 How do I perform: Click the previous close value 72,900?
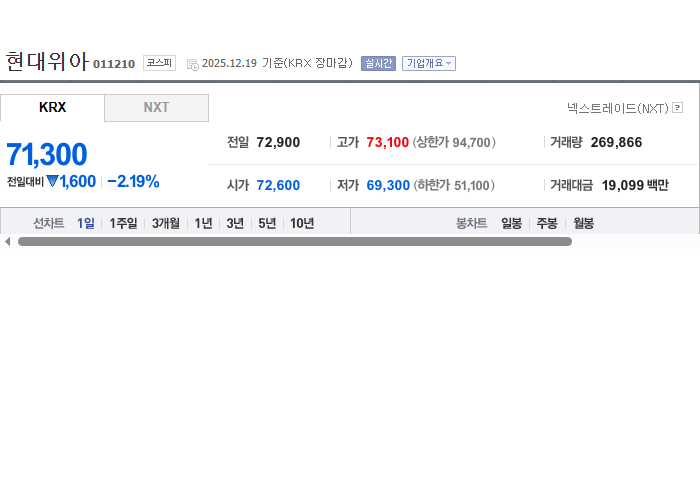[278, 142]
